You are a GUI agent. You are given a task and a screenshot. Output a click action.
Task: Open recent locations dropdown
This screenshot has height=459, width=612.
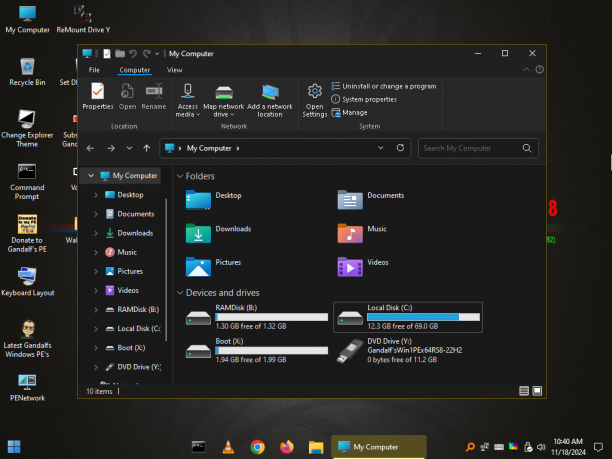point(129,148)
